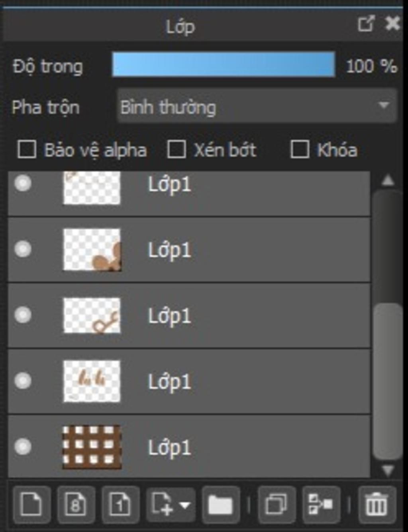The height and width of the screenshot is (532, 408).
Task: Delete the selected layer
Action: coord(377,504)
